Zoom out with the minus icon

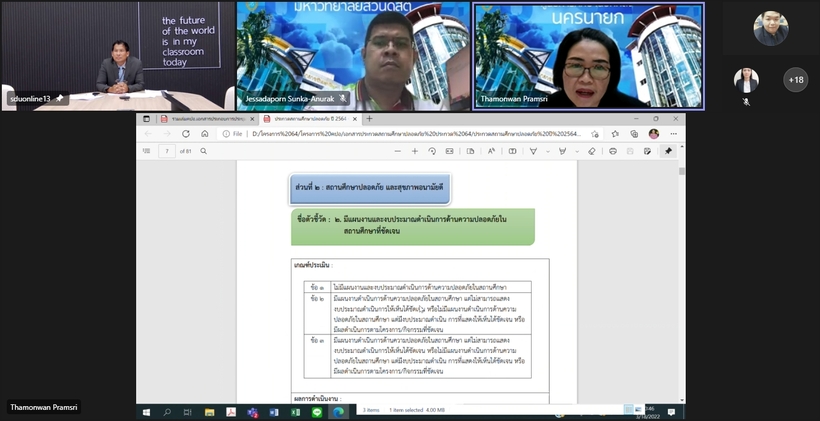[397, 151]
